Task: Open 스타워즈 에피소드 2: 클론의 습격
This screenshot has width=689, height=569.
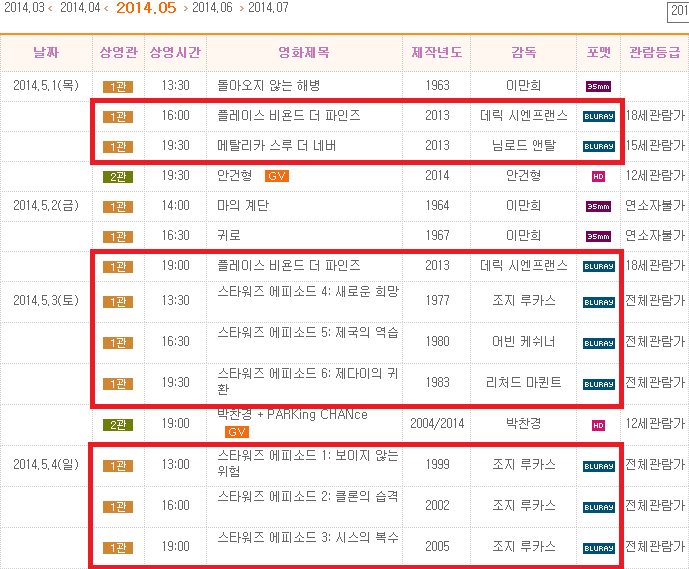Action: pyautogui.click(x=308, y=496)
